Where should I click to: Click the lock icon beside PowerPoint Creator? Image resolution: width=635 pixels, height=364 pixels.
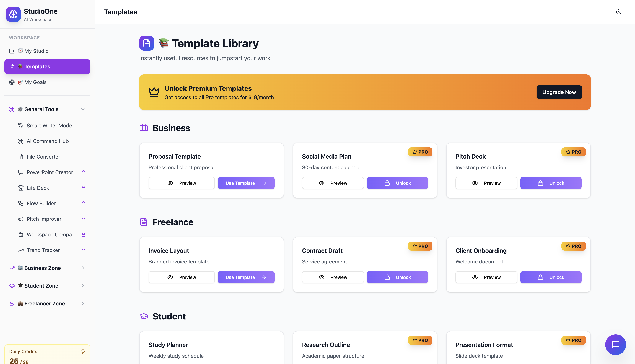[x=84, y=172]
